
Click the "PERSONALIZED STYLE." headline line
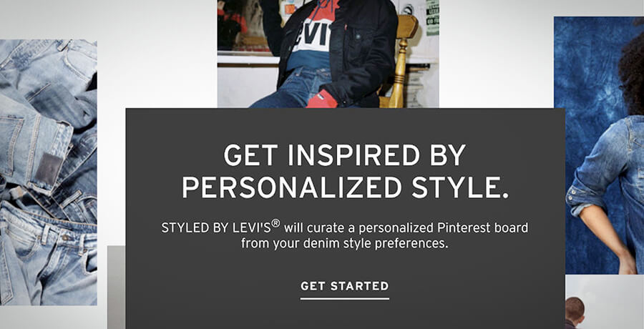coord(345,187)
